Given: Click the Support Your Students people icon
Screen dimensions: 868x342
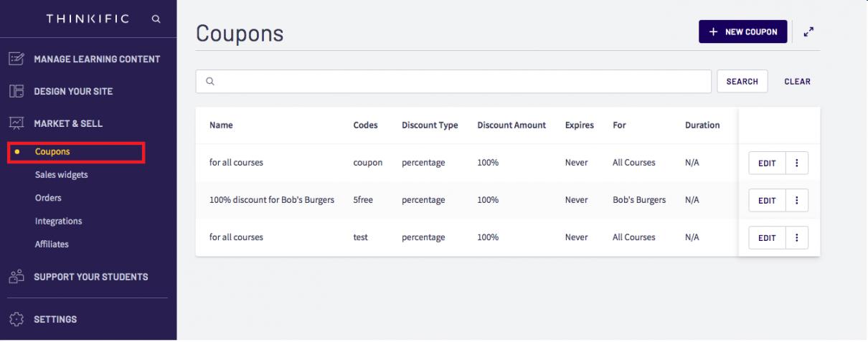Looking at the screenshot, I should click(15, 277).
